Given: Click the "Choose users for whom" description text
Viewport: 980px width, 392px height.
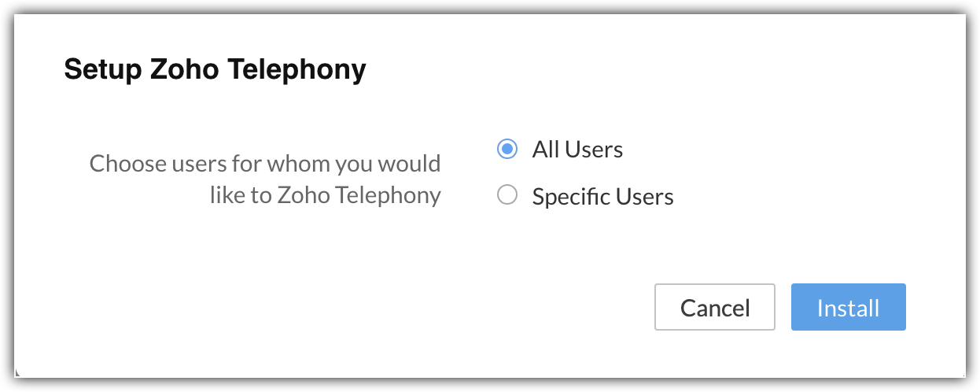Looking at the screenshot, I should [265, 165].
